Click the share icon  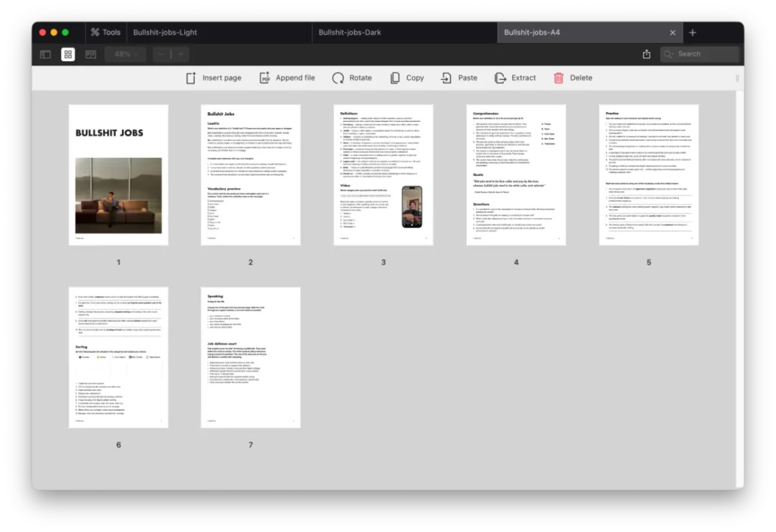click(646, 55)
